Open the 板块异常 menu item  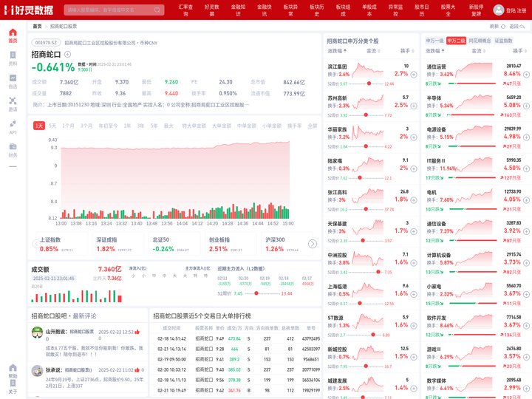pos(291,10)
